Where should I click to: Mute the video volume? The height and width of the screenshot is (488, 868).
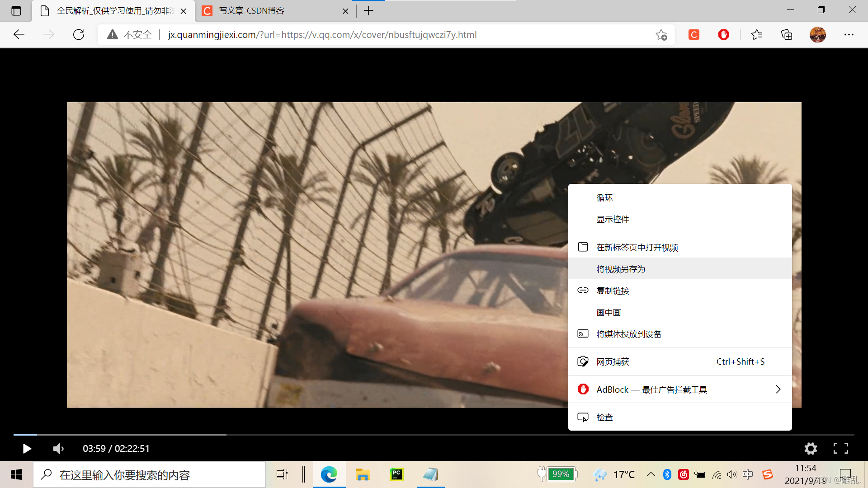pos(58,449)
